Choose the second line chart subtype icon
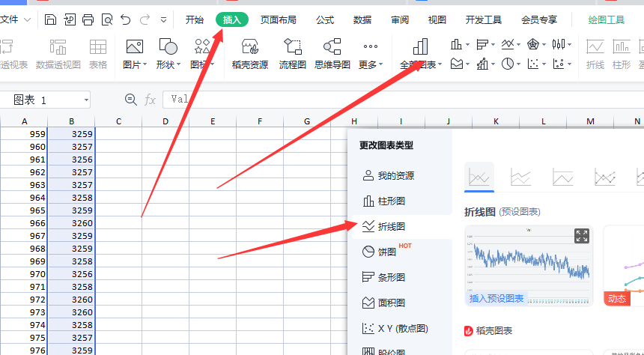Viewport: 644px width, 355px height. pyautogui.click(x=520, y=177)
